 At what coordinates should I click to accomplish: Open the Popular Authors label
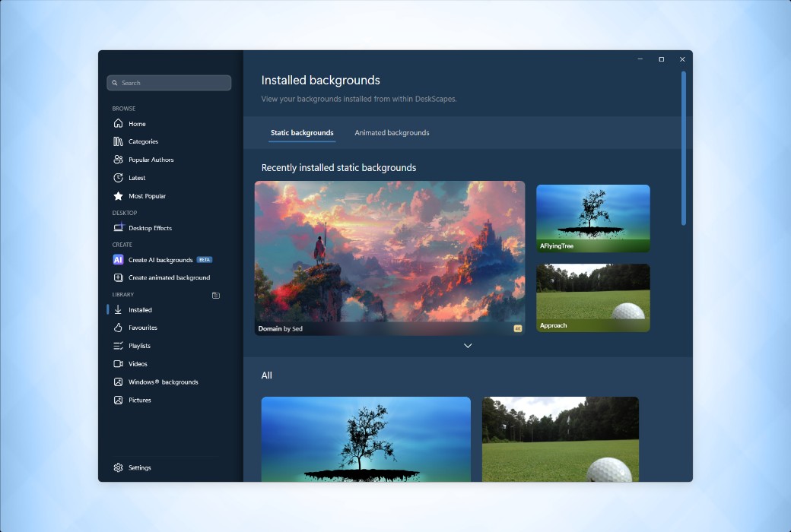point(151,160)
